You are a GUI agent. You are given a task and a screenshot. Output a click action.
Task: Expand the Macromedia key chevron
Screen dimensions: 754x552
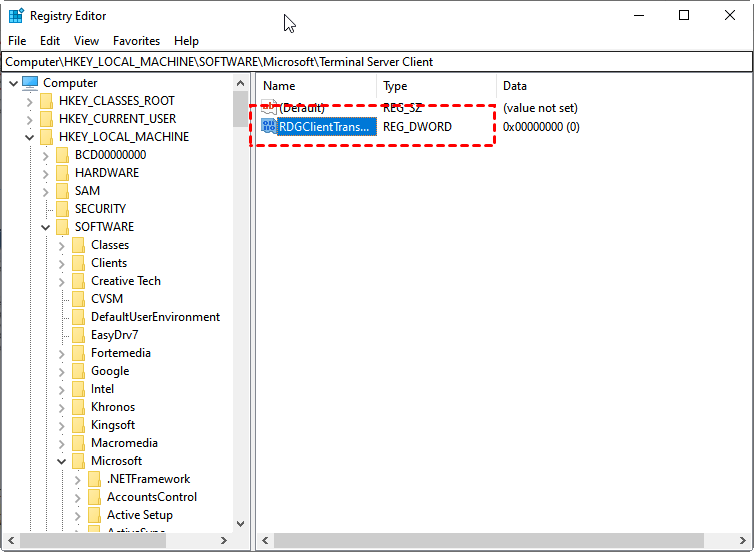(62, 443)
